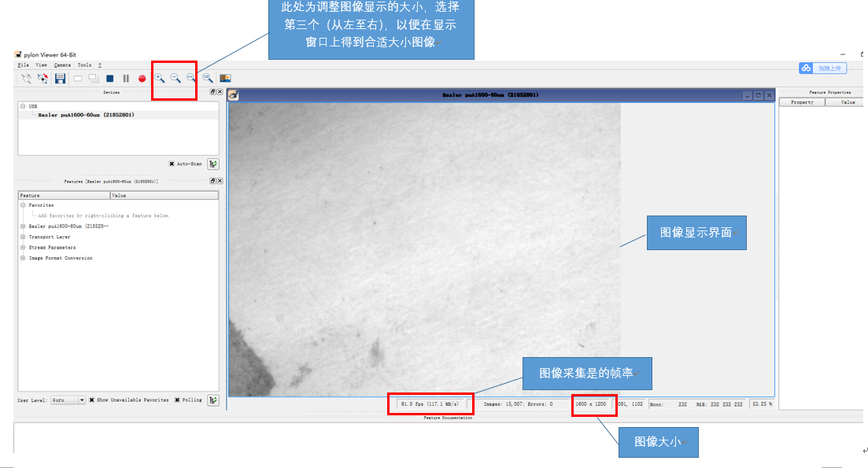Stop acquisition with the blue stop icon
Image resolution: width=868 pixels, height=468 pixels.
(109, 79)
